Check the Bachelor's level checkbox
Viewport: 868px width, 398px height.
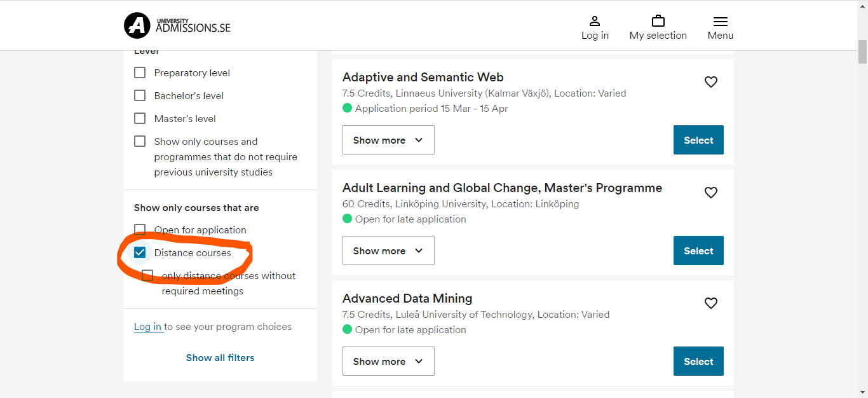pyautogui.click(x=140, y=95)
